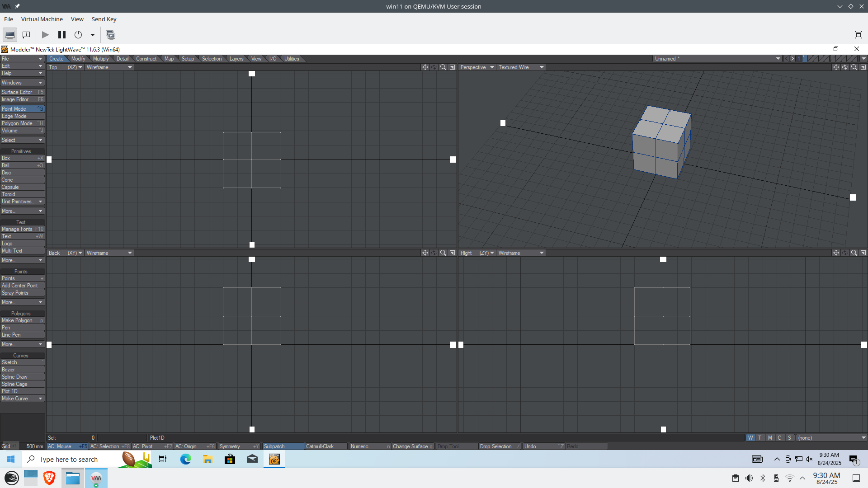Click the zoom magnifier icon in the Right viewport

point(854,253)
